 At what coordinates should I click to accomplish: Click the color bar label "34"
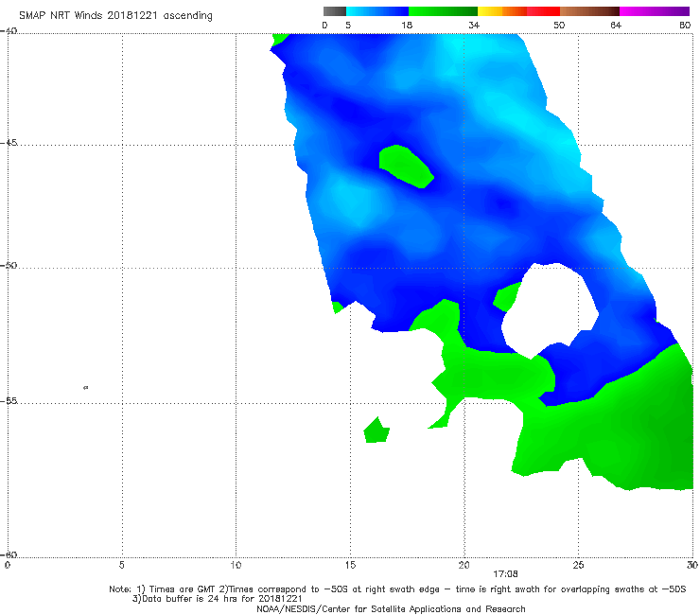[x=474, y=25]
